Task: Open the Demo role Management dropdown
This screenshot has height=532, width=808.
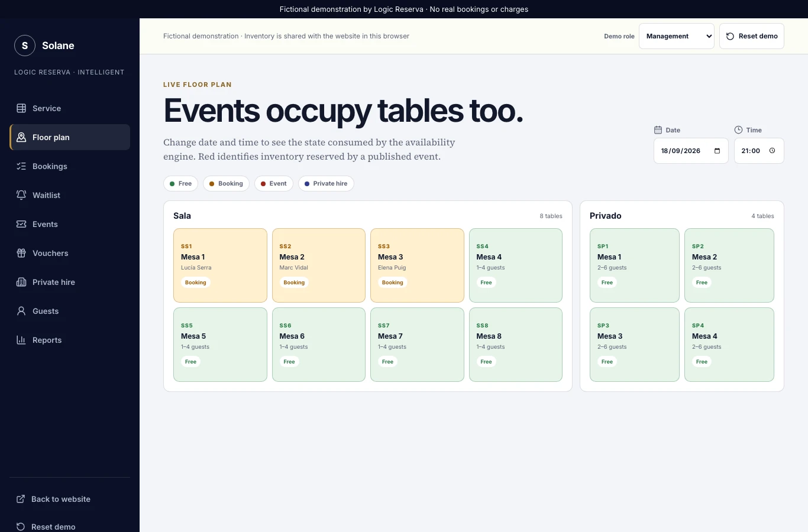Action: (677, 36)
